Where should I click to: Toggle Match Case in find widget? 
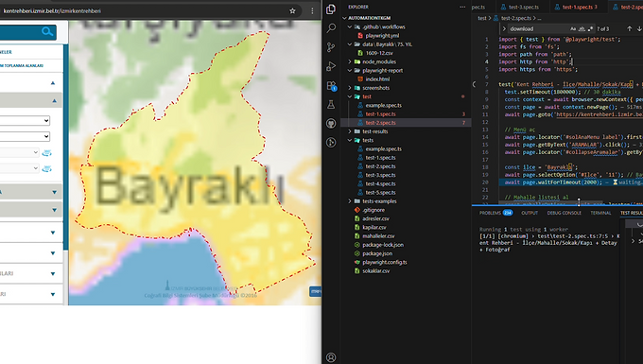[573, 28]
